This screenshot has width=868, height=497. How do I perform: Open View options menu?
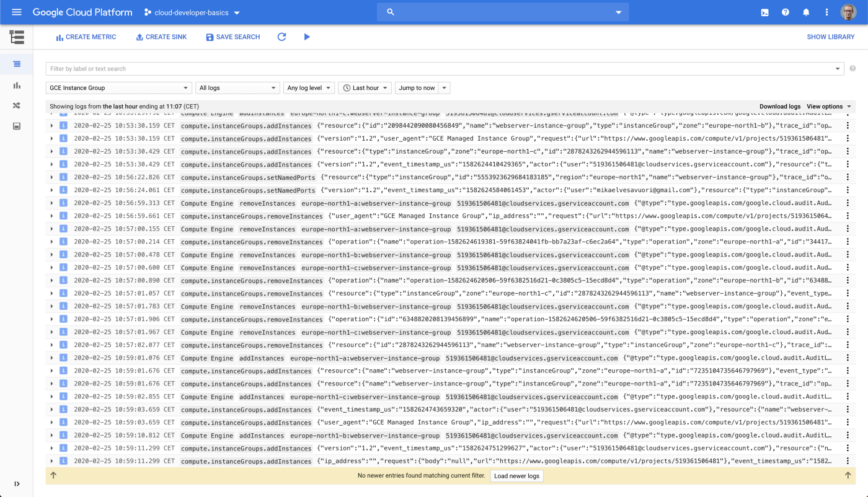point(829,107)
